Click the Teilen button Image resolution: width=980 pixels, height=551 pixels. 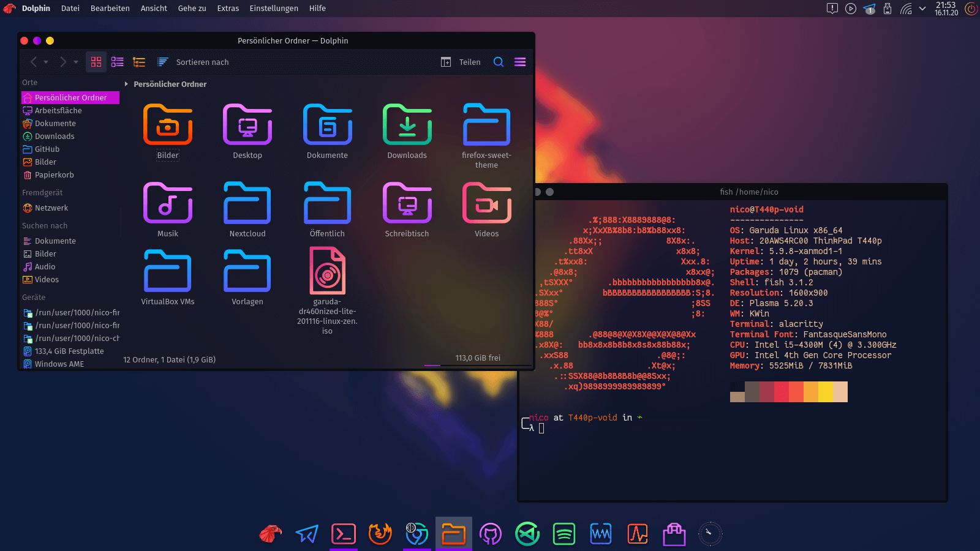[461, 62]
